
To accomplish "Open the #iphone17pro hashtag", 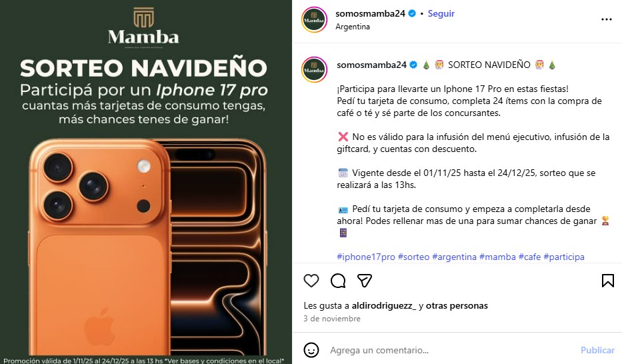I will point(366,257).
